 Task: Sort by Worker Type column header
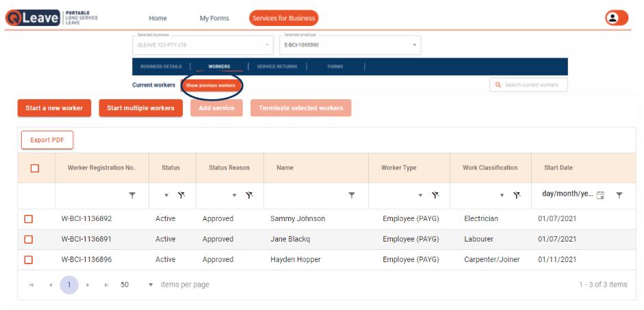398,168
